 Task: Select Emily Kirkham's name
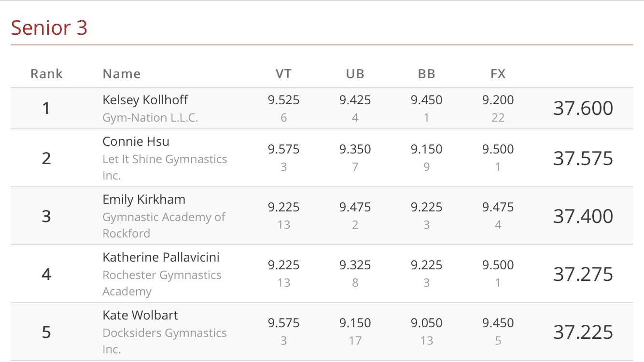(x=144, y=199)
